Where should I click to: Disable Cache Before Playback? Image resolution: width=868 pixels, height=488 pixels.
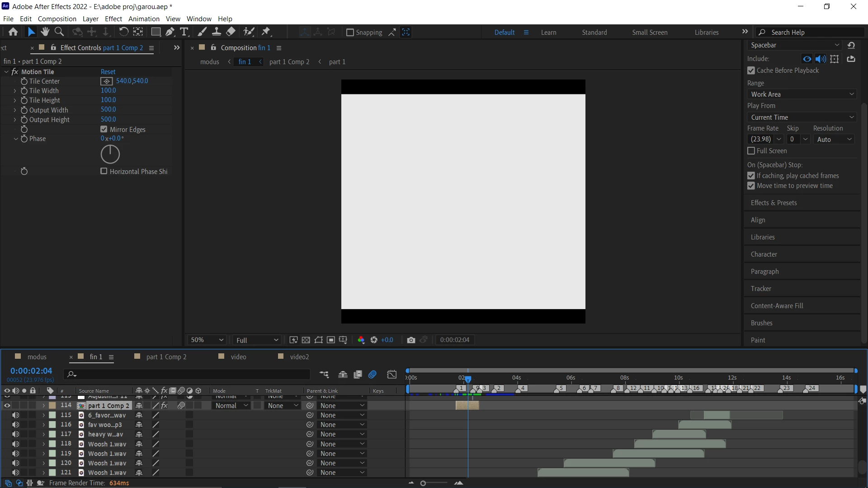pyautogui.click(x=751, y=70)
